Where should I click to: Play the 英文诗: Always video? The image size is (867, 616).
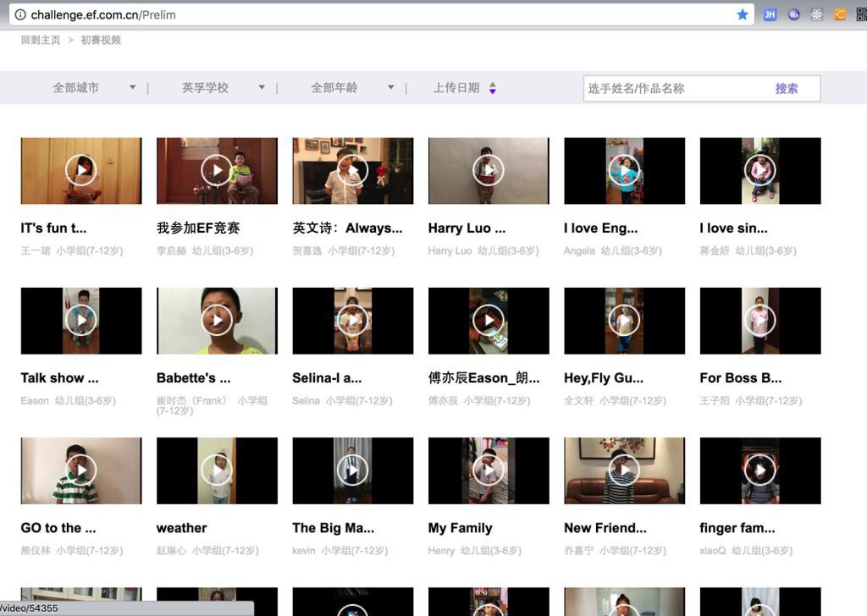[x=353, y=170]
